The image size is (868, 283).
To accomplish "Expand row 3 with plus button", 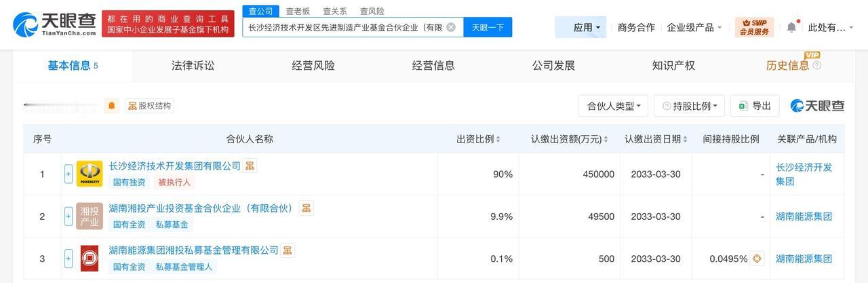I will [x=68, y=259].
